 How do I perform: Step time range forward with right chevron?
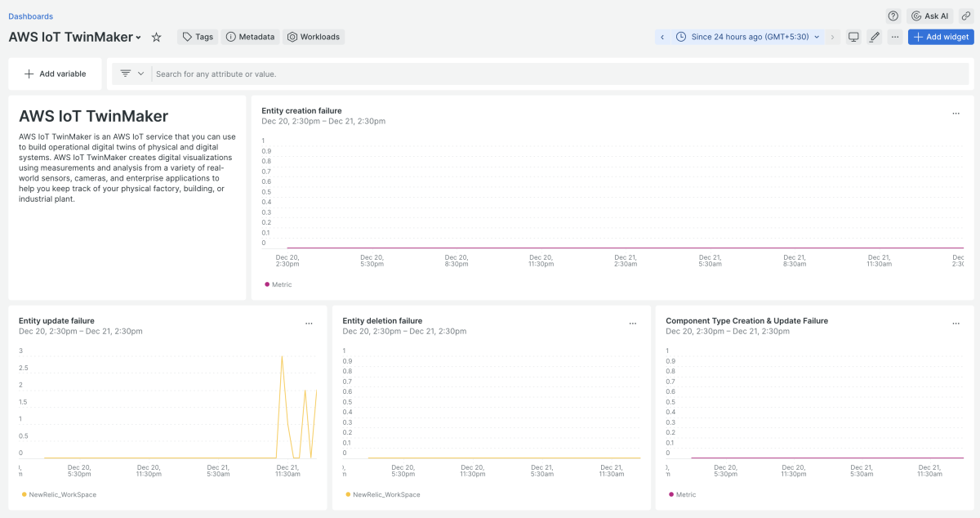833,37
